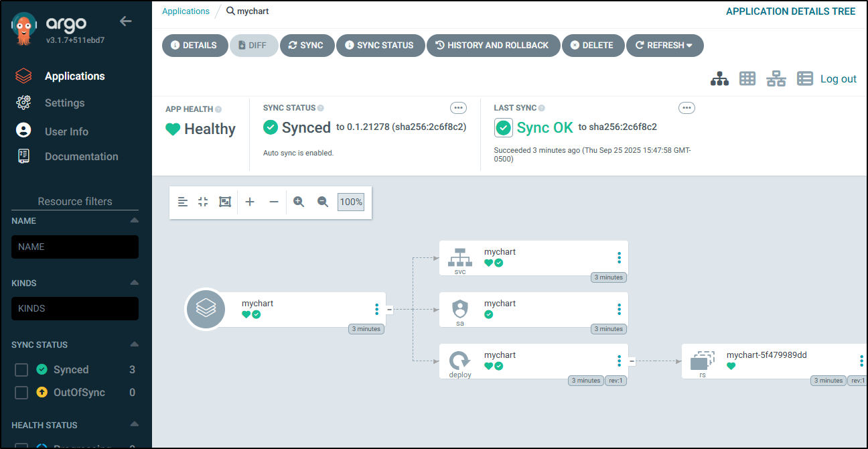Open Settings in the sidebar
868x449 pixels.
[x=64, y=103]
